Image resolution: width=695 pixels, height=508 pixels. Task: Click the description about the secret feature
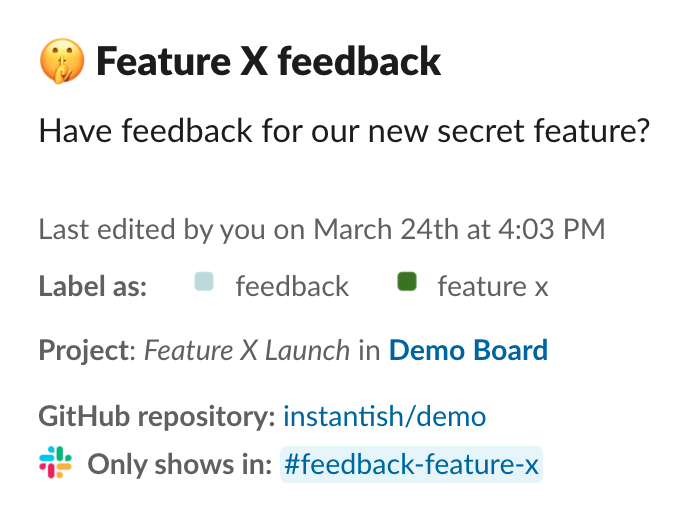coord(344,131)
